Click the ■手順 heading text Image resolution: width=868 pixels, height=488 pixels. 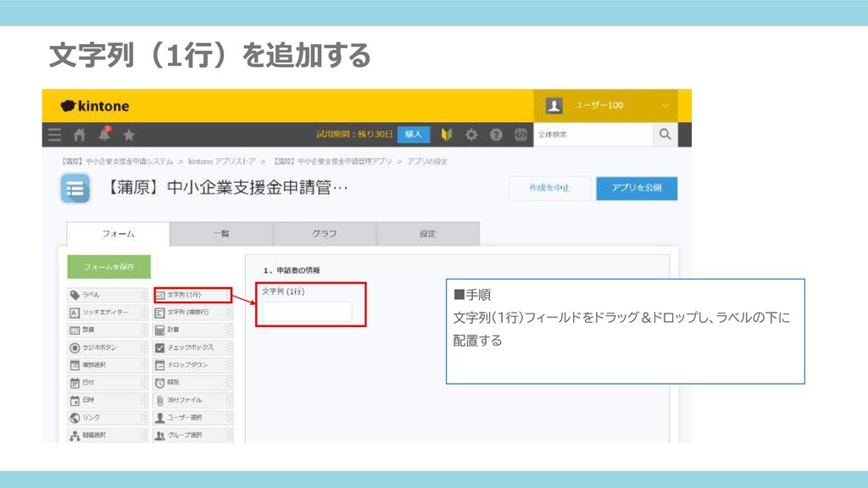(472, 295)
